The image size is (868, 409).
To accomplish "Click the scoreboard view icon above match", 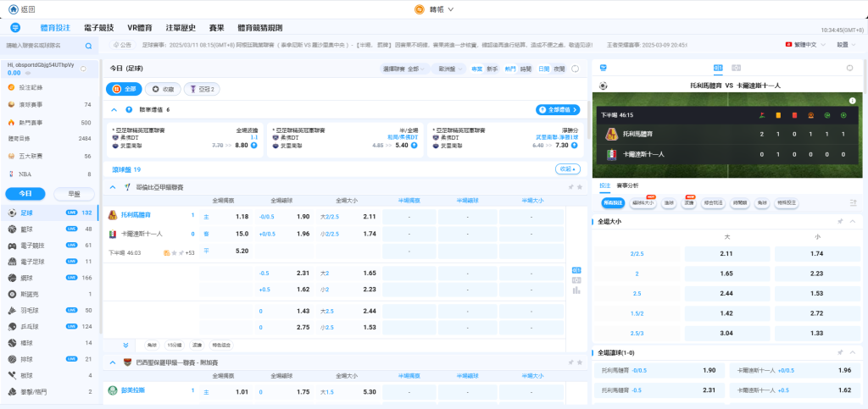I will pyautogui.click(x=718, y=67).
